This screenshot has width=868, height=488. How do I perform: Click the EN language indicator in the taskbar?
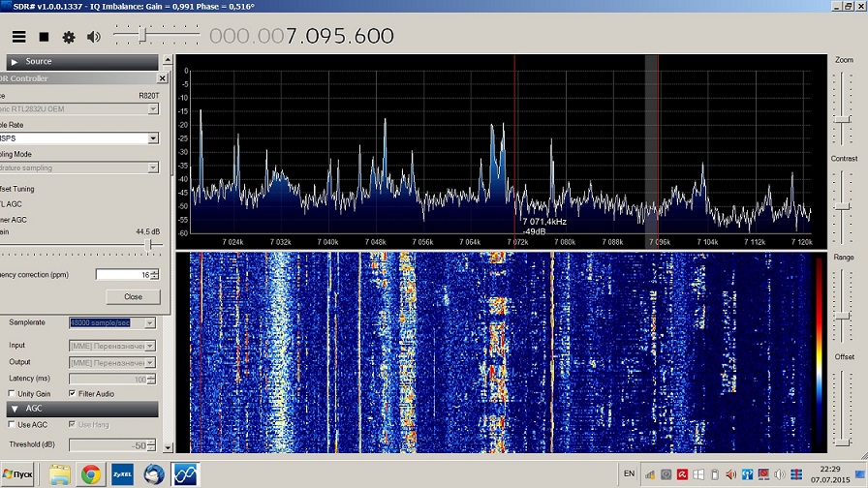(x=629, y=473)
